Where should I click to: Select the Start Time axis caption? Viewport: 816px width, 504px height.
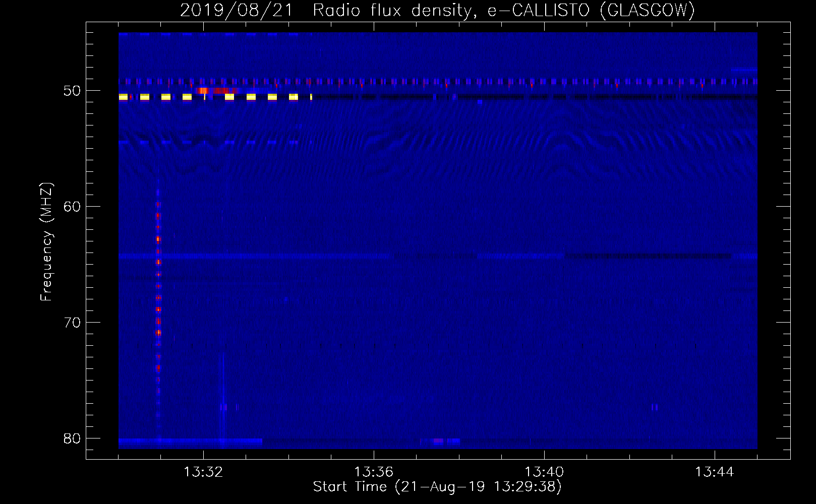pyautogui.click(x=437, y=487)
